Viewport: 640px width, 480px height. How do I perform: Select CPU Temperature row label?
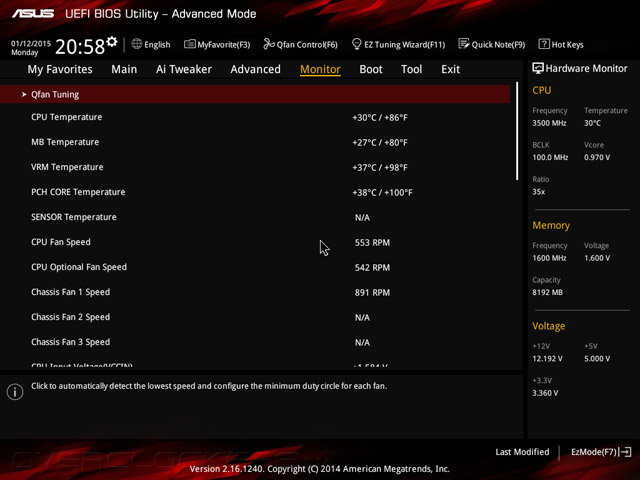coord(67,117)
